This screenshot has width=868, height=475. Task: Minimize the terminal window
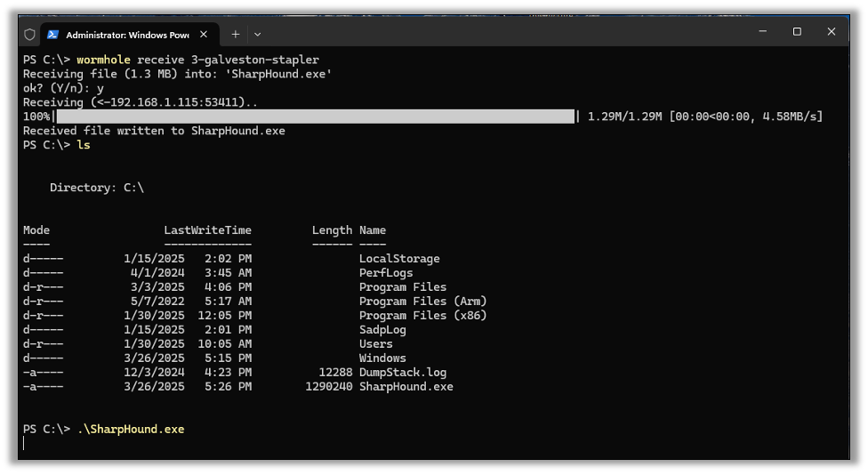(763, 31)
